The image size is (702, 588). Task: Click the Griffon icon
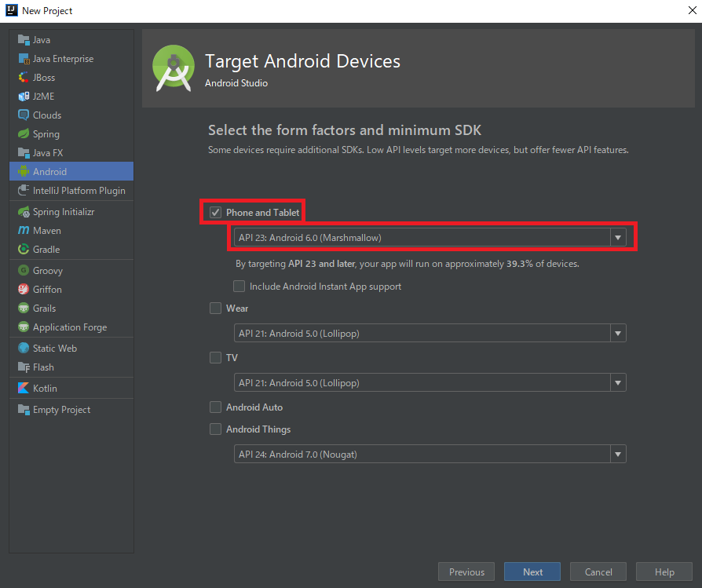coord(24,289)
